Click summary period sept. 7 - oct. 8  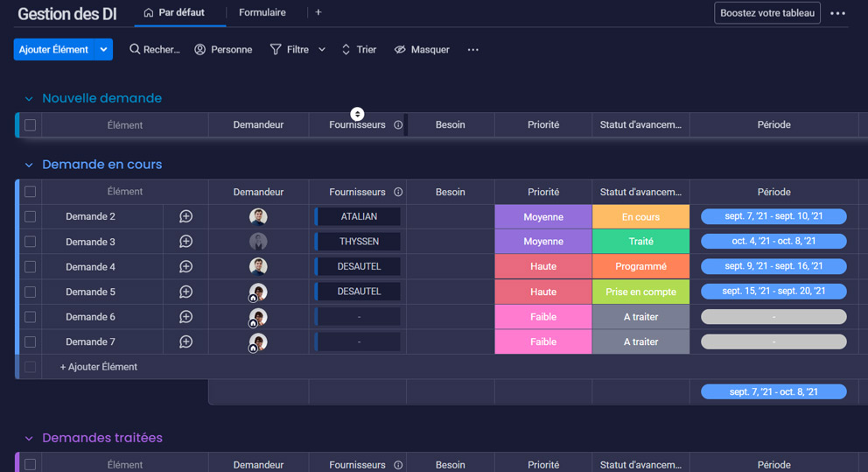[773, 391]
